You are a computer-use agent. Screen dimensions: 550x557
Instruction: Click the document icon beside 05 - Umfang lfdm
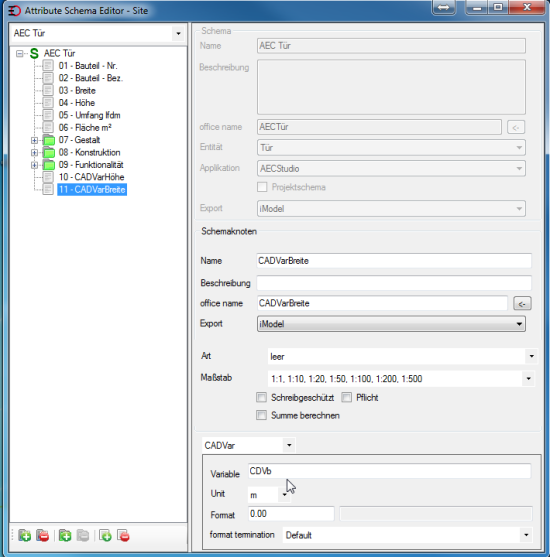(48, 115)
